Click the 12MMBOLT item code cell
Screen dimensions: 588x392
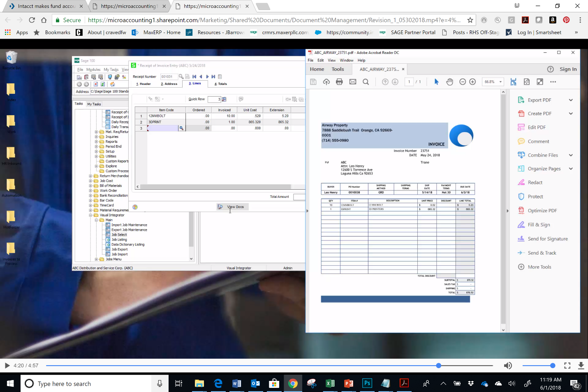(x=166, y=116)
